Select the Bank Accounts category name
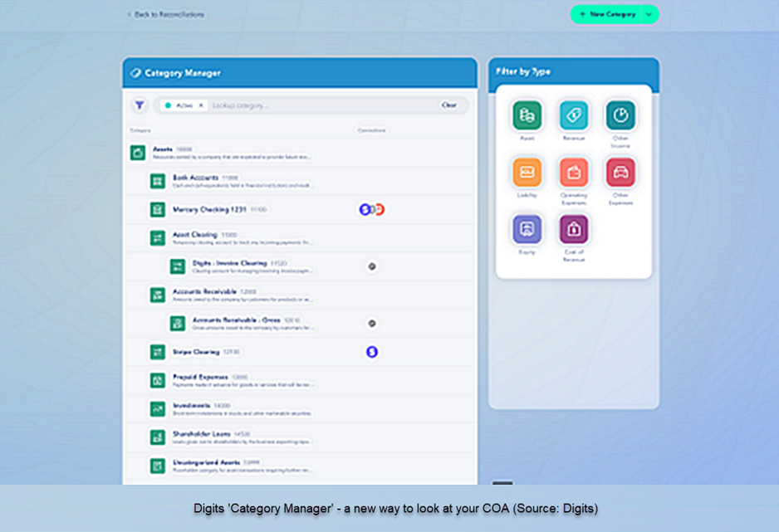 coord(195,177)
